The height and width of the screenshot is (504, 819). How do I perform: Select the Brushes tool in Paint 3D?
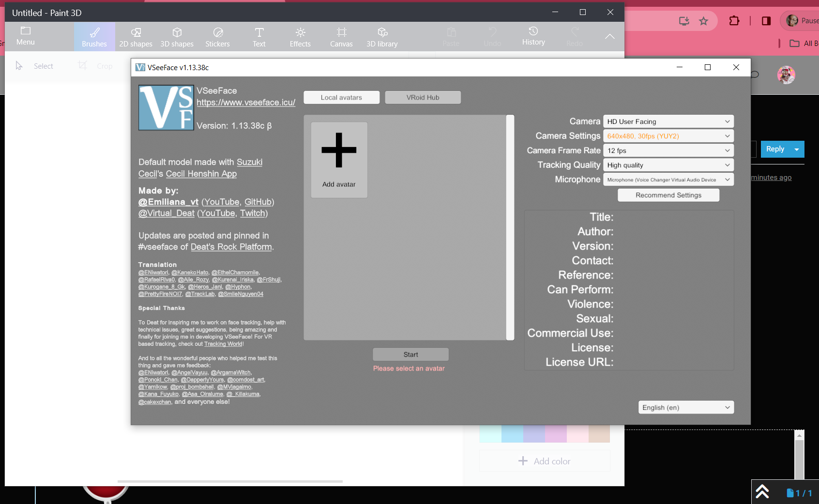click(94, 37)
